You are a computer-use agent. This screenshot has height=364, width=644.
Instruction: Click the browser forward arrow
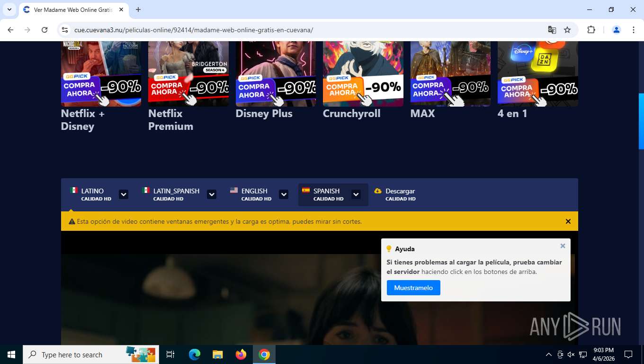click(x=27, y=30)
